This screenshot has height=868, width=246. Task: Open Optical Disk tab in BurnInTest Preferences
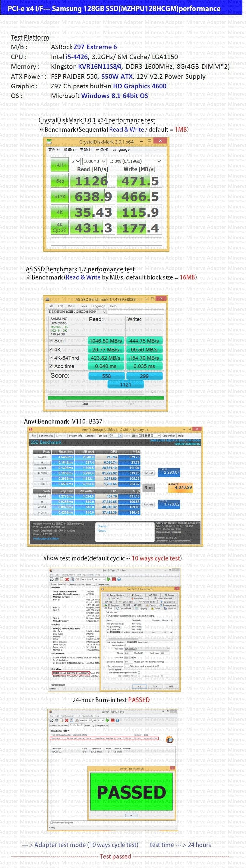pos(124,608)
